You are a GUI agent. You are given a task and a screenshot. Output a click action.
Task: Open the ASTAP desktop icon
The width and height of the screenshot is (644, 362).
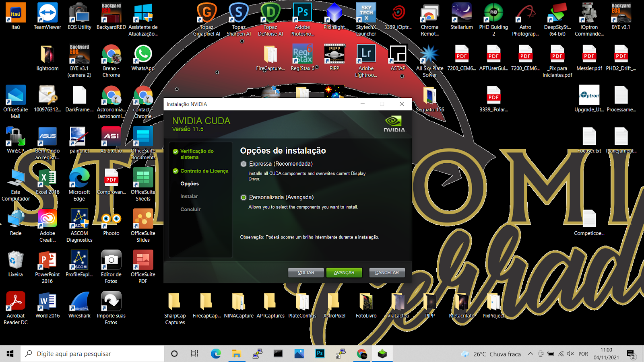pyautogui.click(x=398, y=58)
